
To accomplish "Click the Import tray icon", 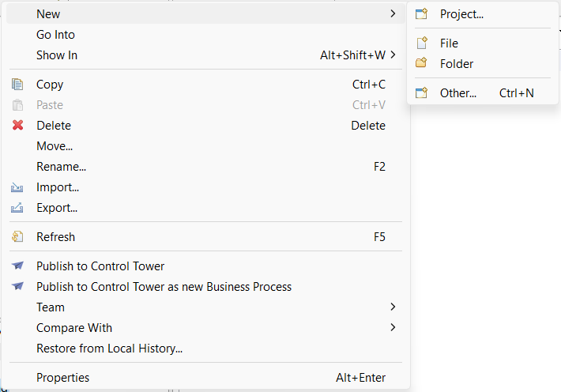I will pyautogui.click(x=17, y=187).
